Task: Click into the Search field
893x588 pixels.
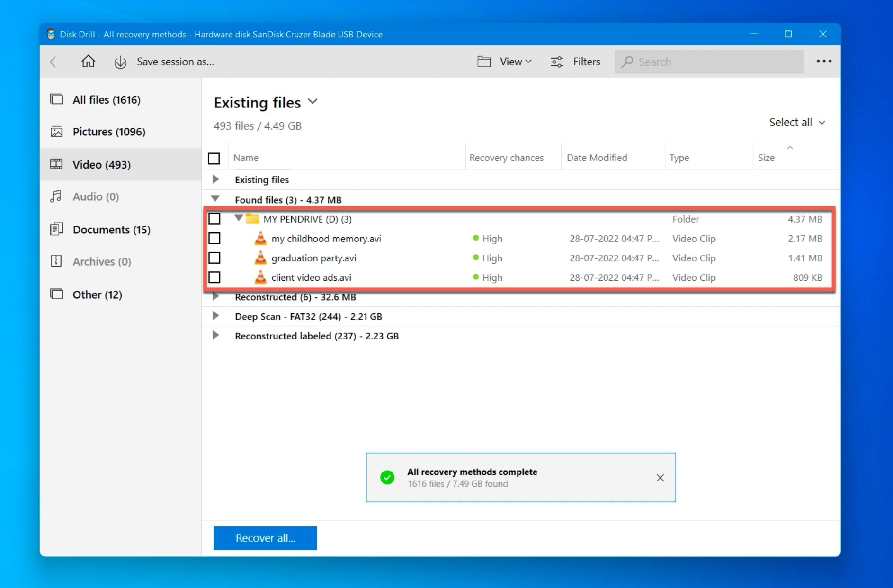Action: point(709,62)
